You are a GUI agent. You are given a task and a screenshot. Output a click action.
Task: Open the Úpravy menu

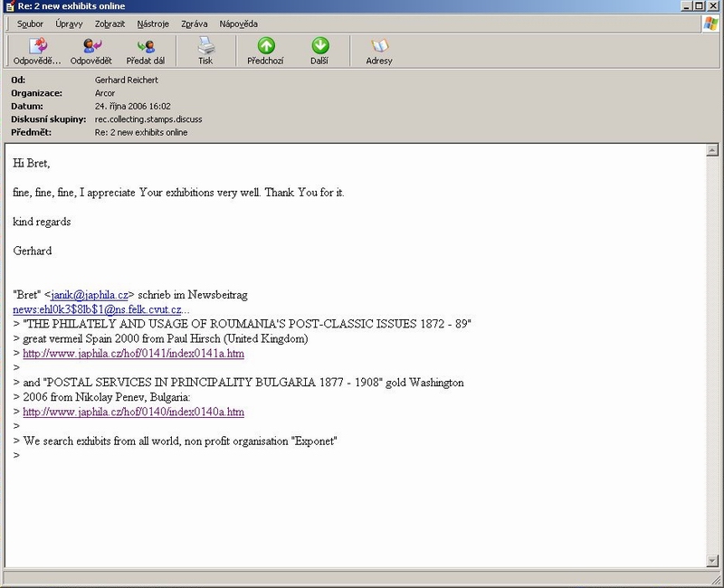[69, 24]
